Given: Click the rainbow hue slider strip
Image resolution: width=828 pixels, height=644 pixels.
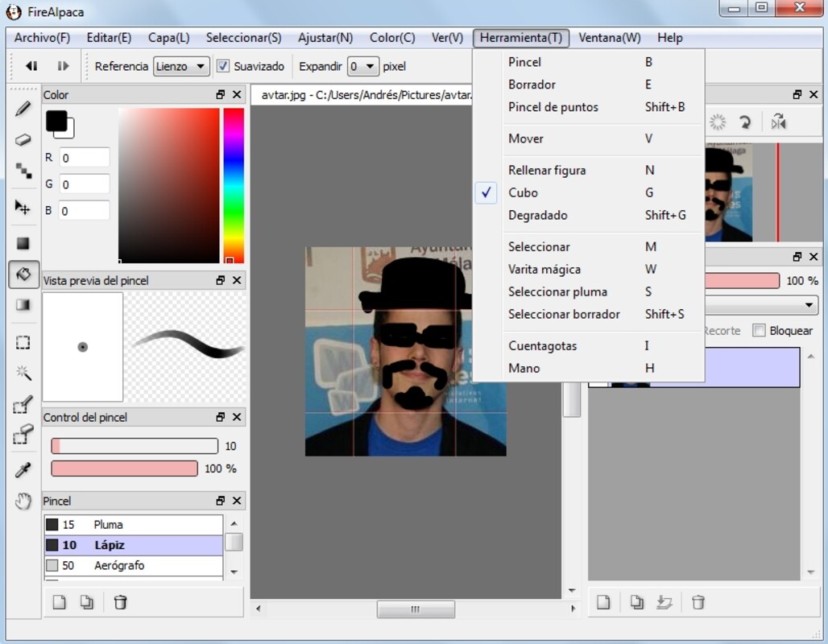Looking at the screenshot, I should pos(234,185).
